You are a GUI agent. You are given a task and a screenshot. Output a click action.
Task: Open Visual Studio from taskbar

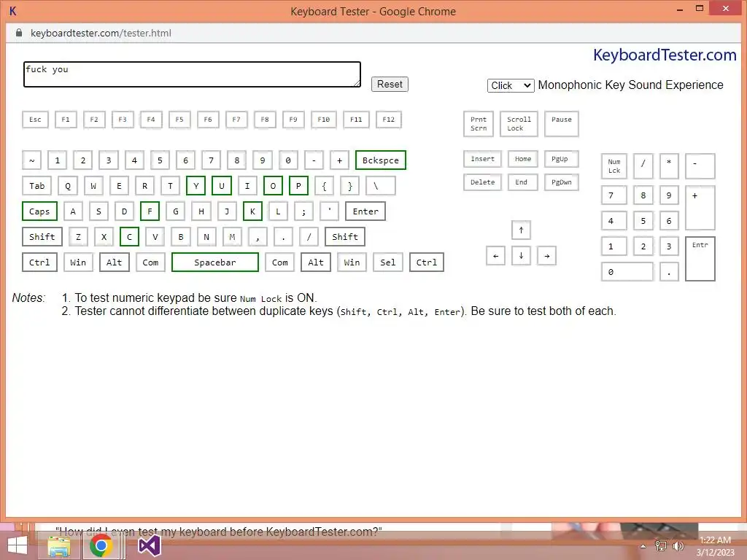pos(149,545)
